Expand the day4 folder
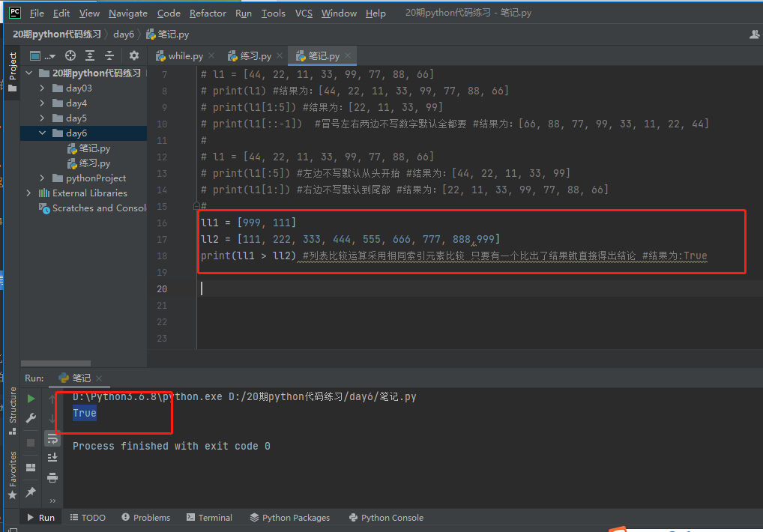The width and height of the screenshot is (763, 532). (x=42, y=103)
